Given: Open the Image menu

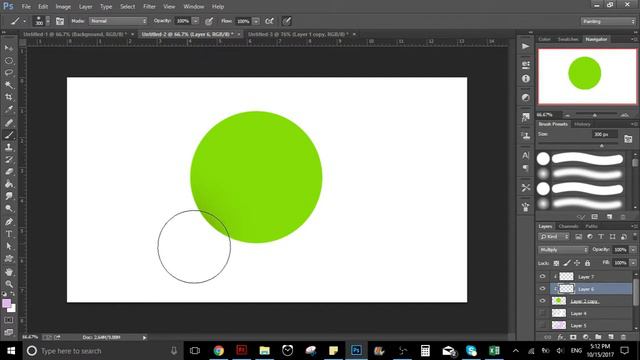Looking at the screenshot, I should [x=63, y=7].
